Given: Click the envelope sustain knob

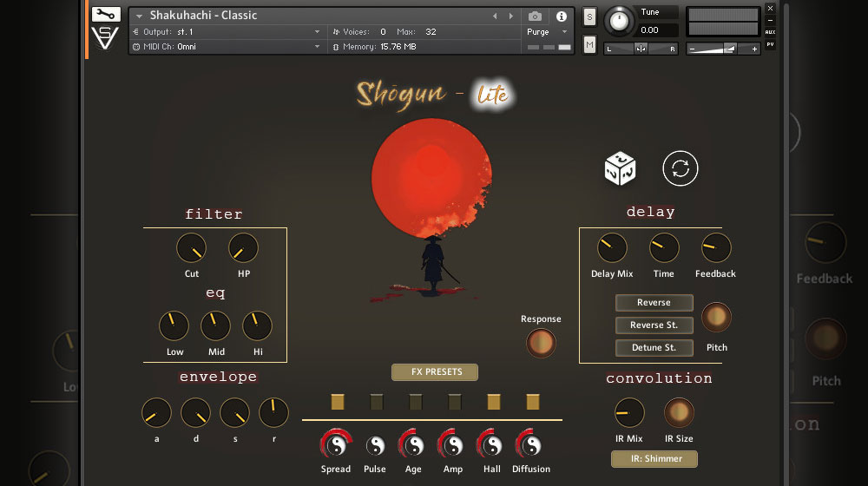Looking at the screenshot, I should 234,412.
